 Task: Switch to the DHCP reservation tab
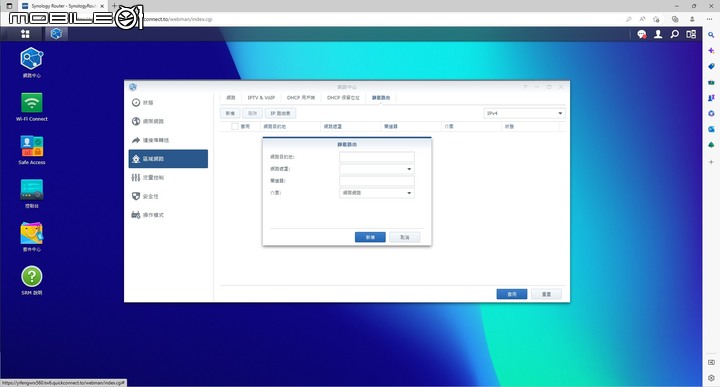(x=343, y=97)
